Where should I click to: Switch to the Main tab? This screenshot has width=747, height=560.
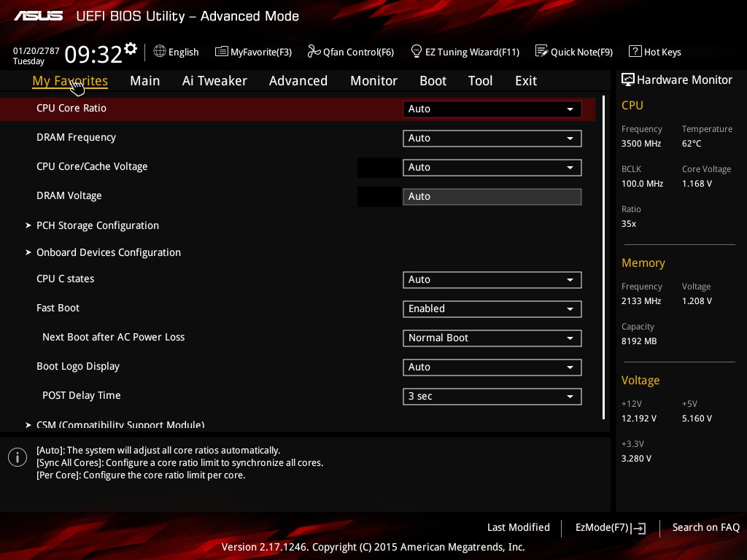click(x=145, y=81)
